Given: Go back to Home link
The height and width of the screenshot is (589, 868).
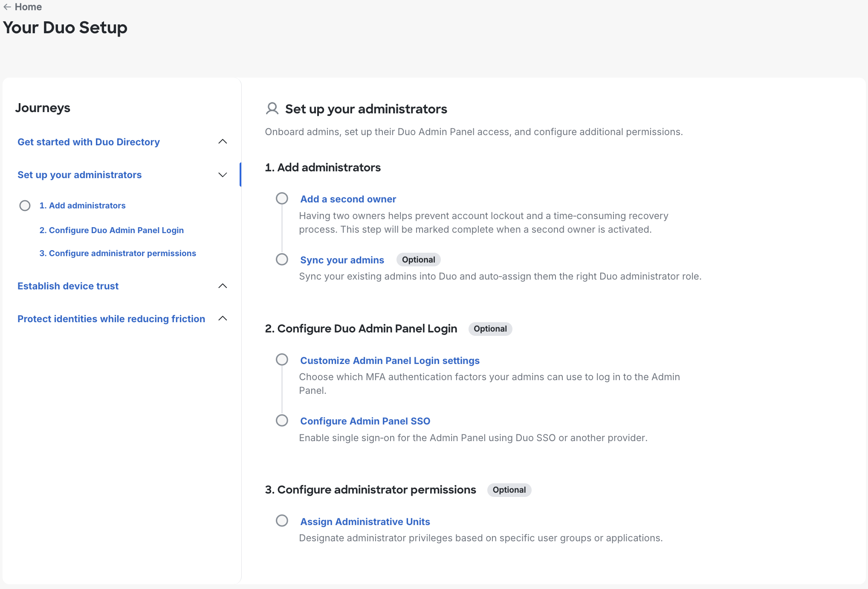Looking at the screenshot, I should point(28,7).
